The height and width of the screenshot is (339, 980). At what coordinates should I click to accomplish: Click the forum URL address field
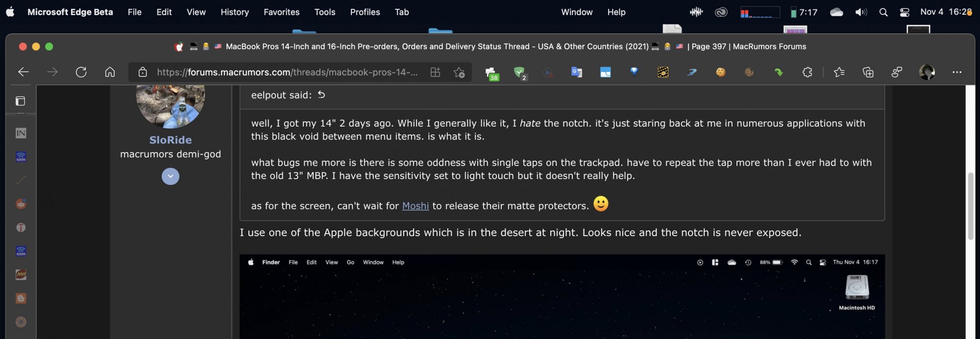(x=287, y=72)
